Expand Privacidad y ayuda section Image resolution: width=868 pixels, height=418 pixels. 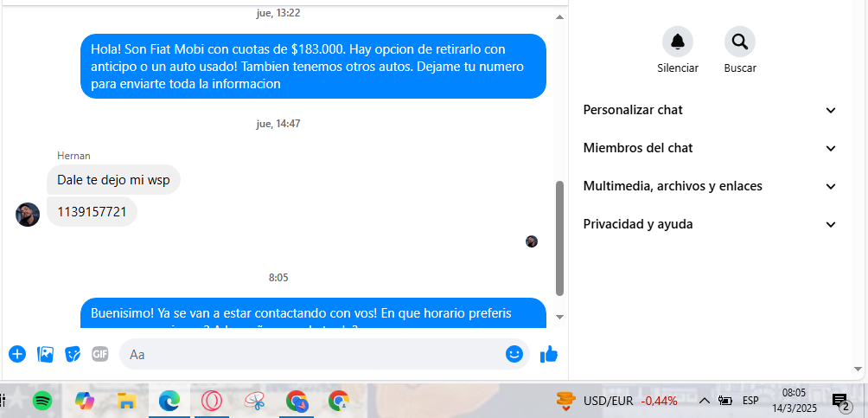click(710, 224)
